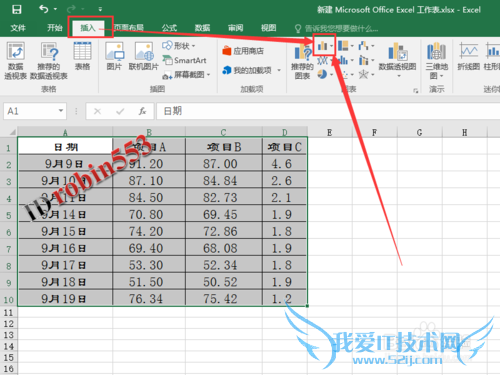The width and height of the screenshot is (500, 375).
Task: Select cell with value 87.00
Action: (224, 164)
